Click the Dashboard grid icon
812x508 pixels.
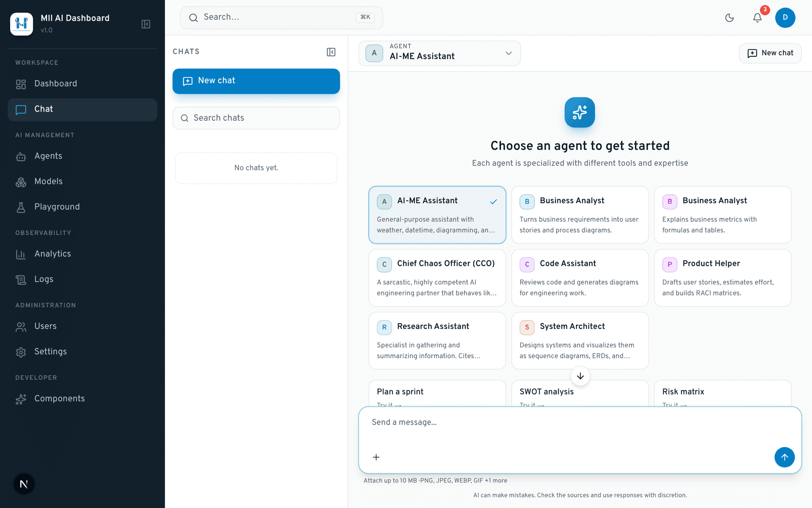(21, 84)
